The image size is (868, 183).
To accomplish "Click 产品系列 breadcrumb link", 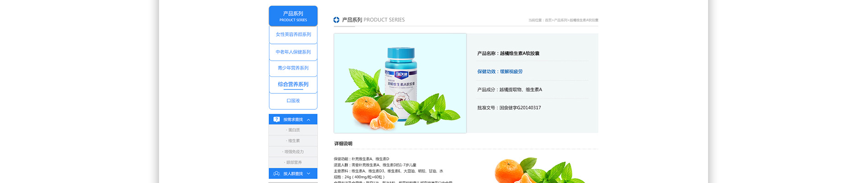I will click(561, 20).
